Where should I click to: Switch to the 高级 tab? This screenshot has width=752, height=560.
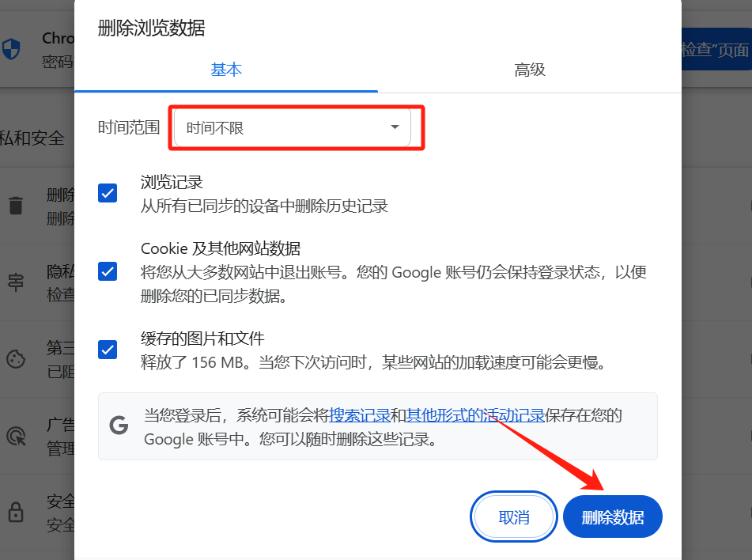(530, 70)
